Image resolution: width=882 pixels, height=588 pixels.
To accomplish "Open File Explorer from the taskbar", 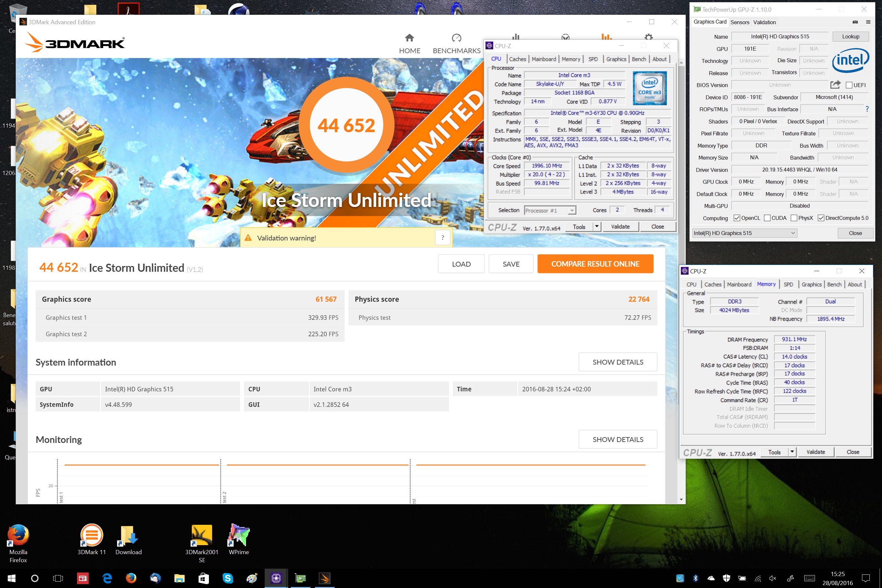I will click(x=179, y=578).
